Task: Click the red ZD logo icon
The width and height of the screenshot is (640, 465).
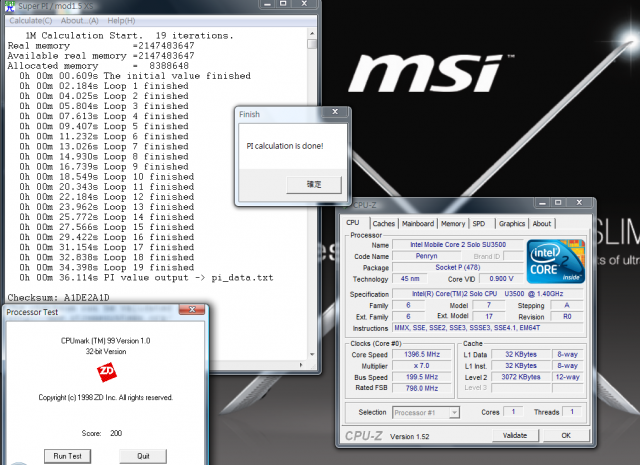Action: [x=107, y=371]
